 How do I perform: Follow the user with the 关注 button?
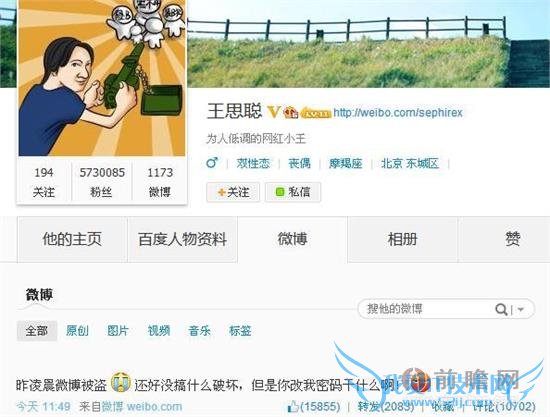coord(233,192)
